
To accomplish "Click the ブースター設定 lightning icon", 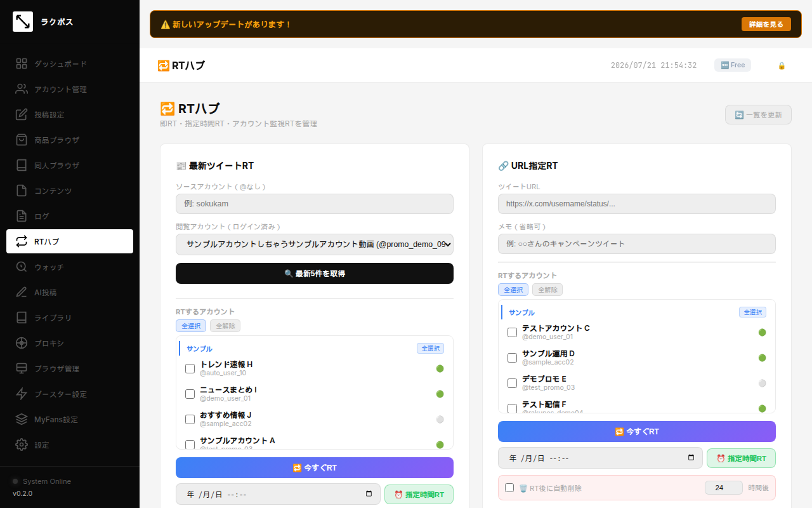I will point(22,394).
